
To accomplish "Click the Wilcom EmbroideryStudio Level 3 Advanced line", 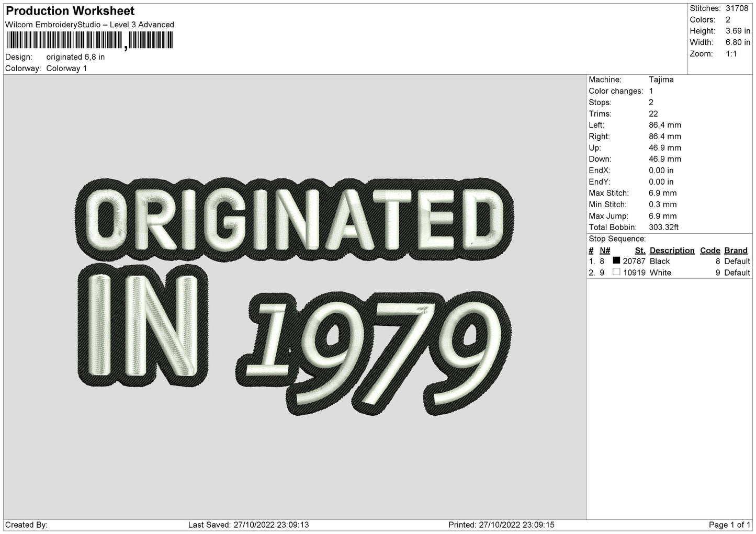I will point(89,25).
